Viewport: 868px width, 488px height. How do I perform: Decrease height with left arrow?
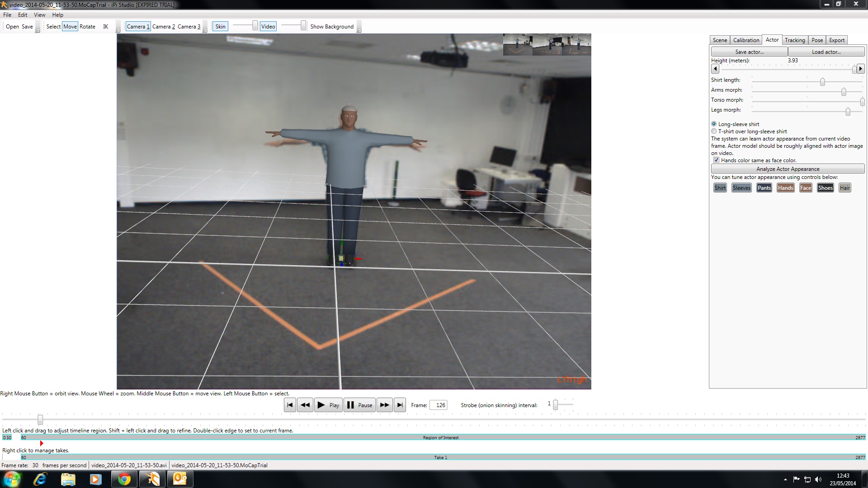[715, 69]
